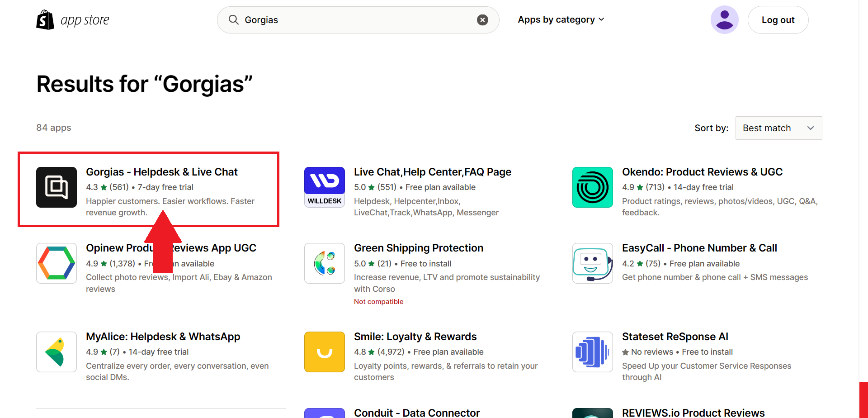Click the Sort by label
Image resolution: width=868 pixels, height=418 pixels.
coord(712,128)
